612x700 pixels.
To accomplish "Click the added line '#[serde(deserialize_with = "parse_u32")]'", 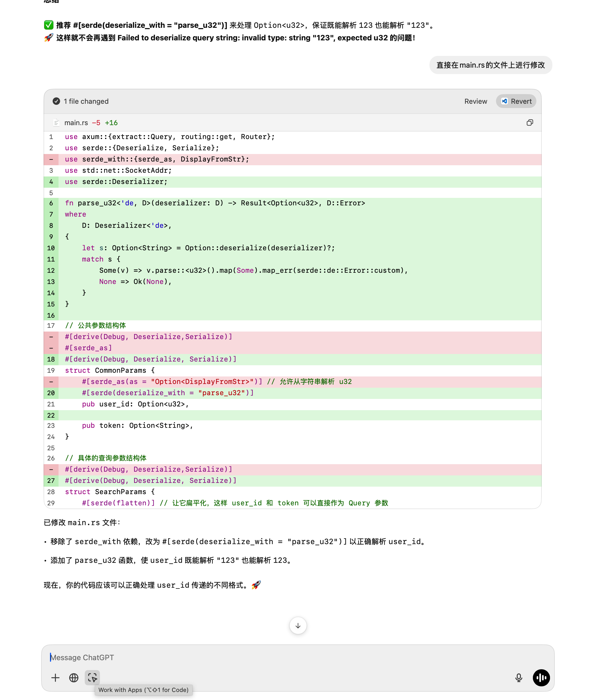I will 292,393.
